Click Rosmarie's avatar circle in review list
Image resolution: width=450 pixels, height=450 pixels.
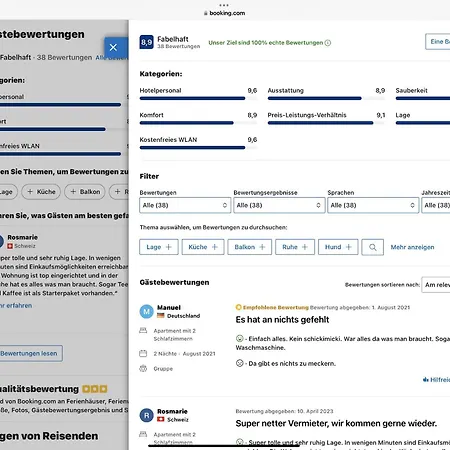[146, 415]
